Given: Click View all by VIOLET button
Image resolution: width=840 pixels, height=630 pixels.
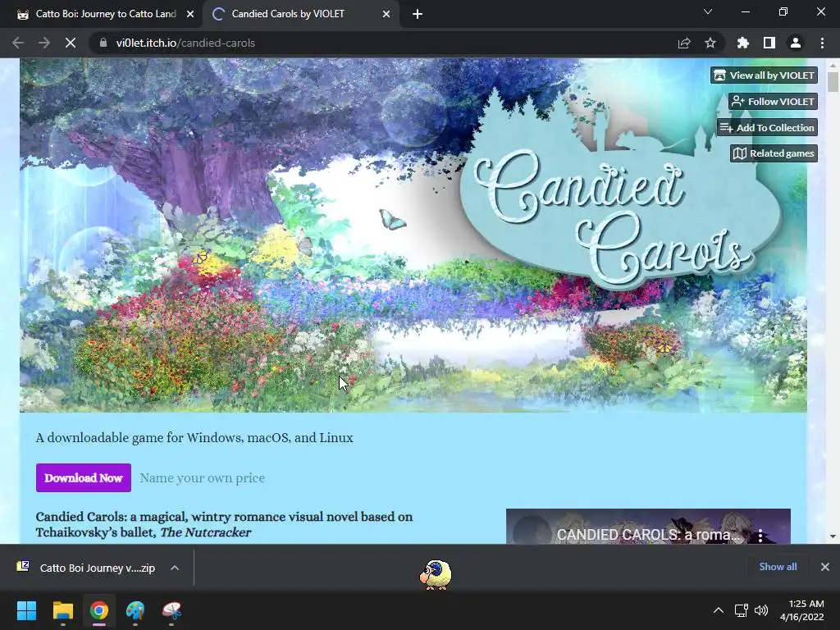Looking at the screenshot, I should tap(764, 75).
